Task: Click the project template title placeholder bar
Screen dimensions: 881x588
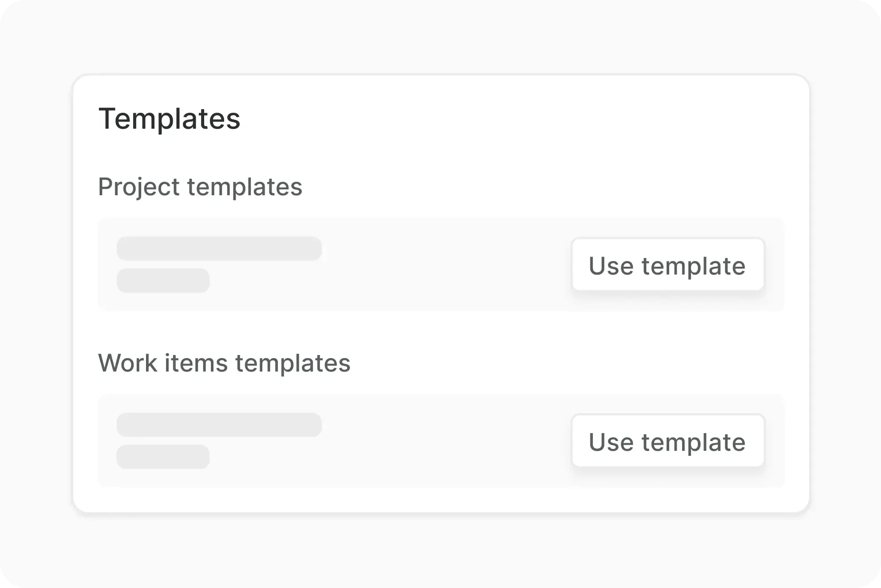Action: tap(218, 249)
